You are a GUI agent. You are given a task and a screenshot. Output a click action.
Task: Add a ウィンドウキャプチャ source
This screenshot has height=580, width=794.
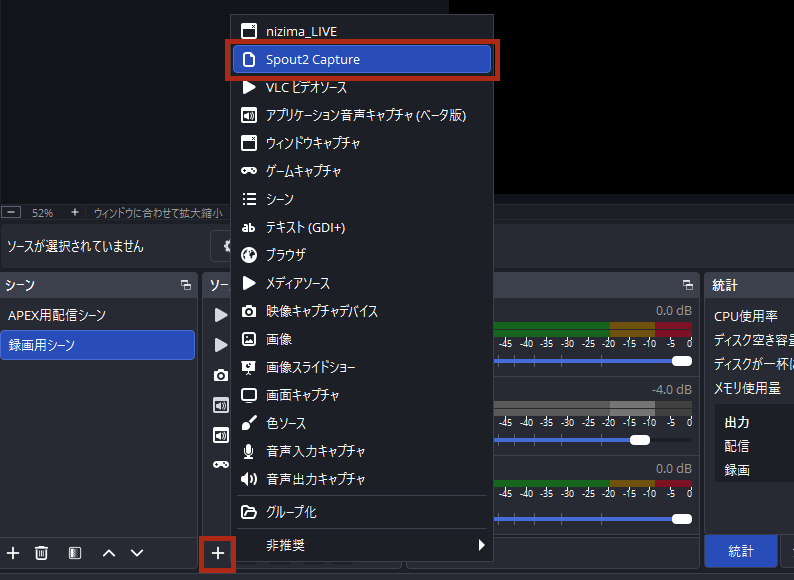point(362,143)
